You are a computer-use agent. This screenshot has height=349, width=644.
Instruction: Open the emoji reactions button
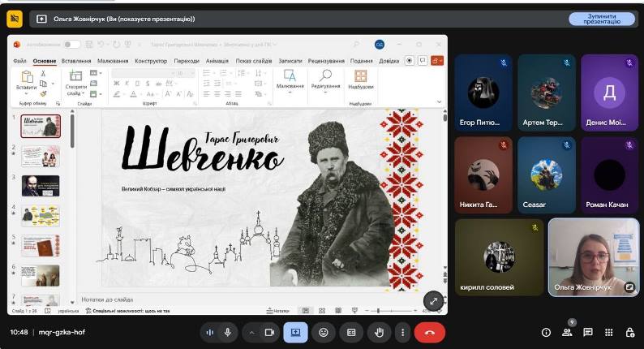(324, 332)
